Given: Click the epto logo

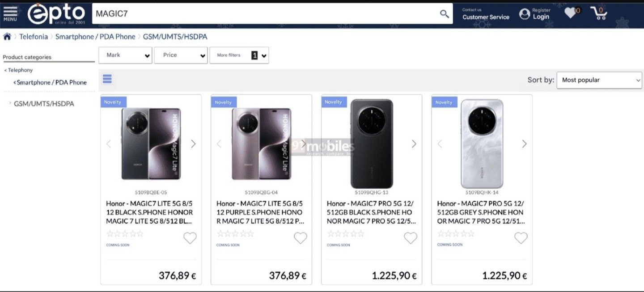Looking at the screenshot, I should [x=56, y=14].
